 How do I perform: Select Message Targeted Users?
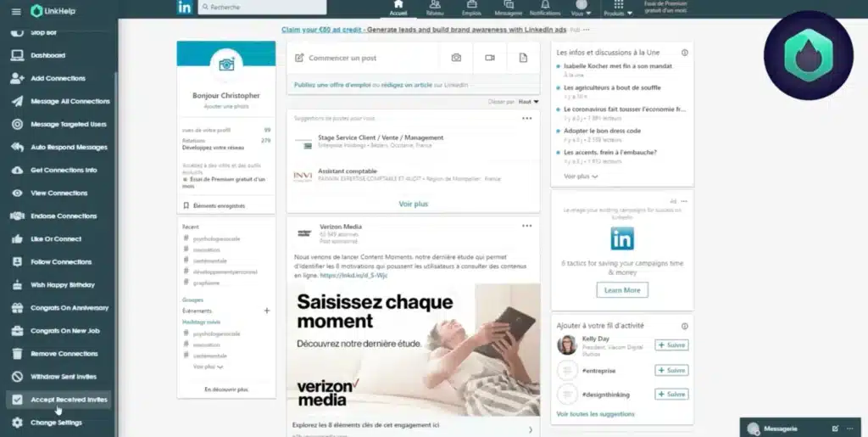(68, 124)
